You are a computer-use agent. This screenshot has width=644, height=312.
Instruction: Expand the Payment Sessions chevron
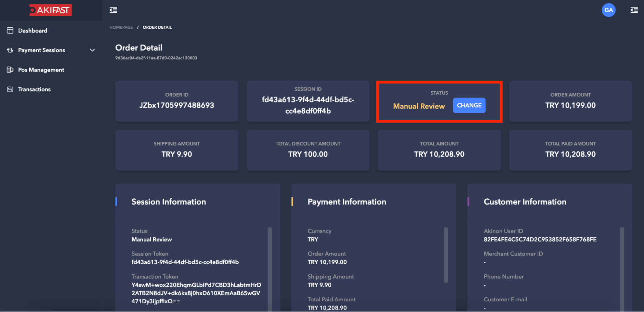(92, 50)
